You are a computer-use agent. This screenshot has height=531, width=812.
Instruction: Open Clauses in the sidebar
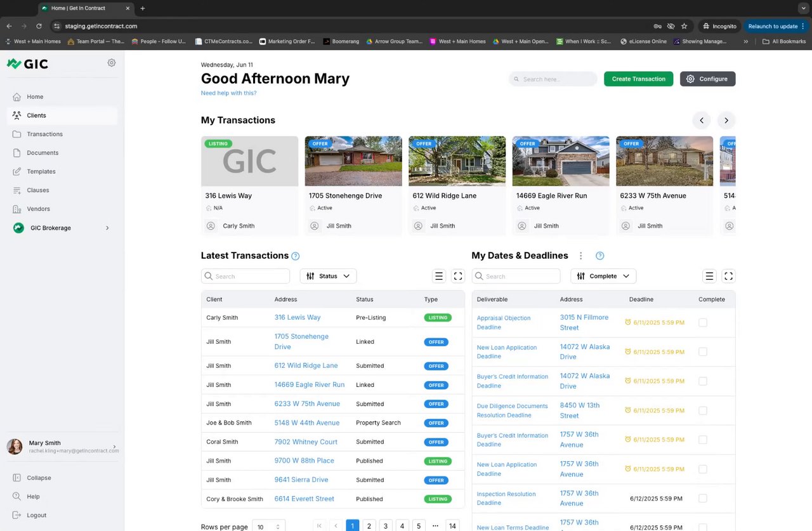pyautogui.click(x=38, y=190)
